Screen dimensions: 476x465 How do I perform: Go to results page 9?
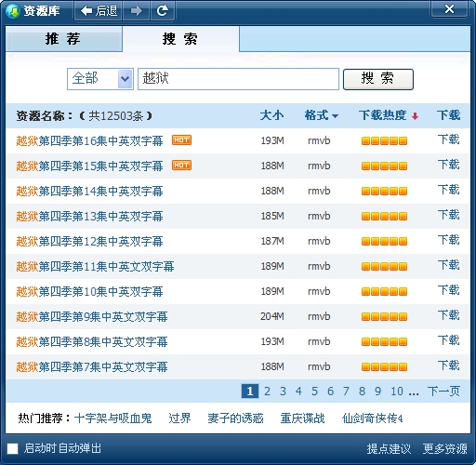click(x=377, y=392)
